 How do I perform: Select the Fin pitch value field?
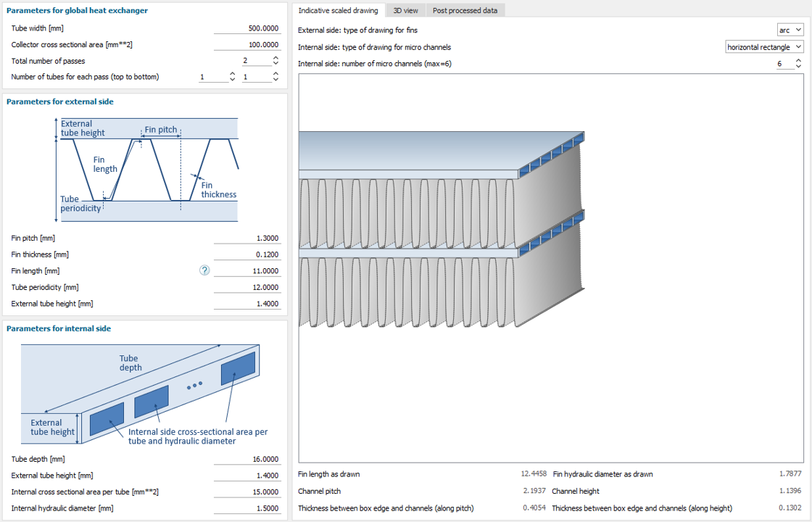click(x=246, y=238)
